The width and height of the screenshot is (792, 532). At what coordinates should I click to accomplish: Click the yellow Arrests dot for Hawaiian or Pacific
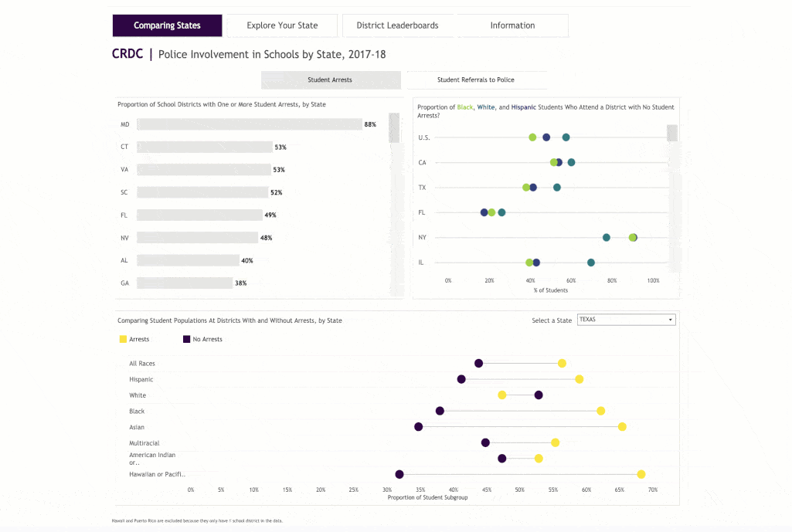point(641,474)
